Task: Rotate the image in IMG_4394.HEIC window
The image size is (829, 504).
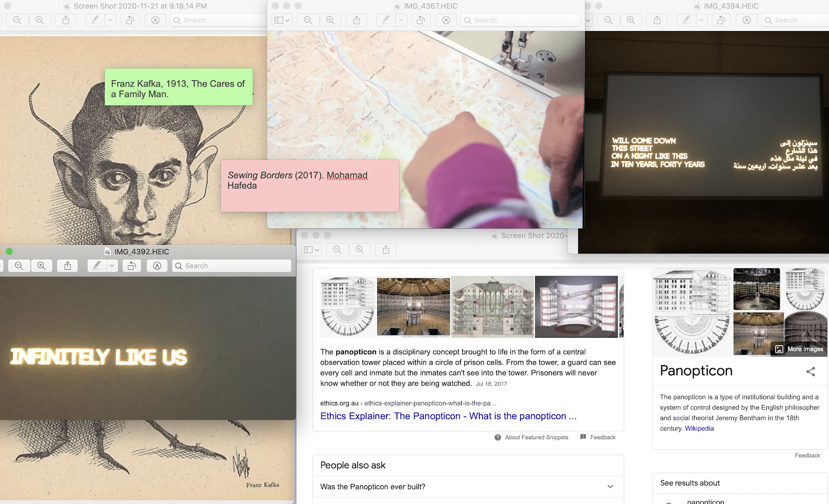Action: (721, 20)
